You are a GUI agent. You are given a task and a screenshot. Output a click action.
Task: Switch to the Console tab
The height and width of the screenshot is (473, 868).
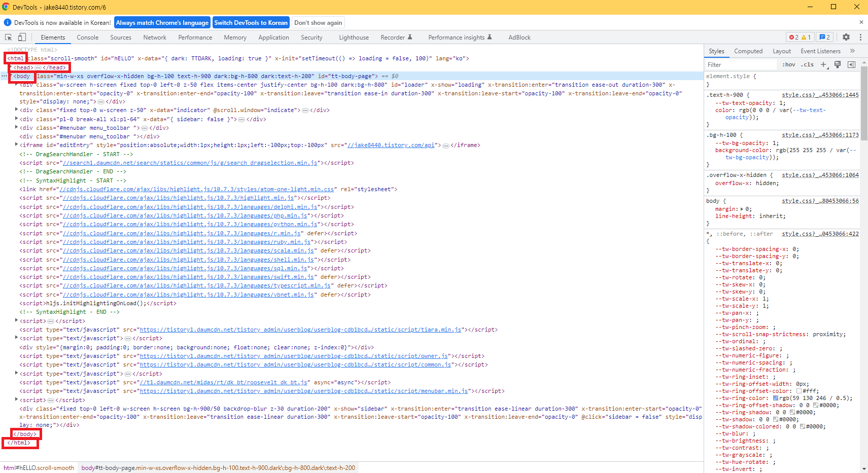(x=88, y=38)
